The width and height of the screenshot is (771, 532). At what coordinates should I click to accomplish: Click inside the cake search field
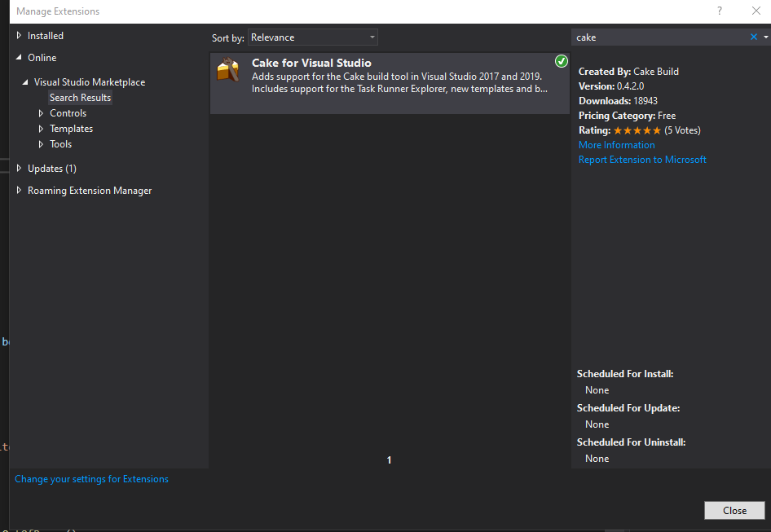(x=652, y=37)
